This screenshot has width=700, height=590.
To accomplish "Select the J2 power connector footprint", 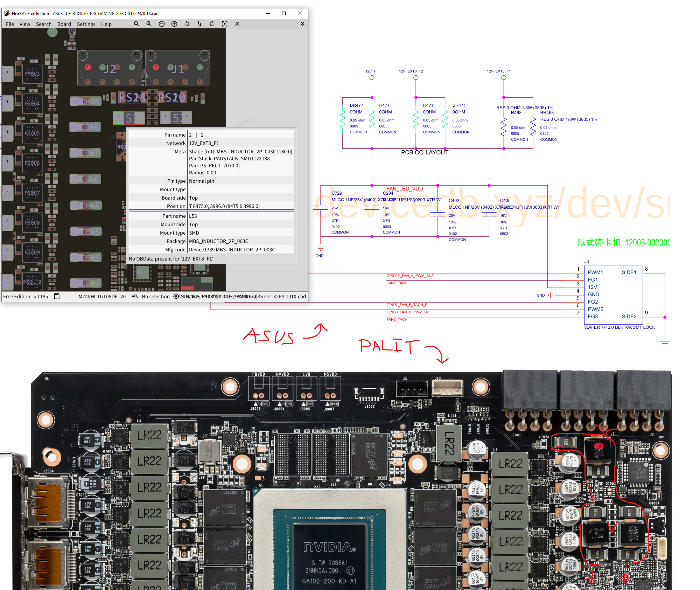I will point(110,68).
